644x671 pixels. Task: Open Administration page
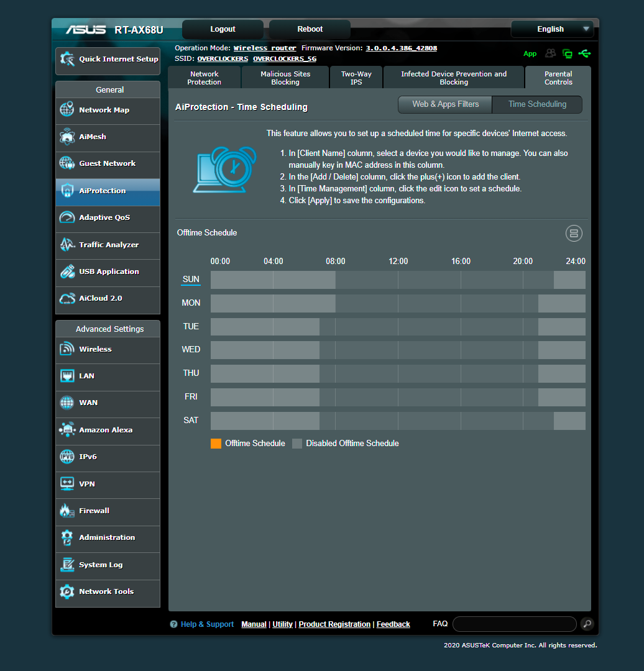pyautogui.click(x=108, y=538)
